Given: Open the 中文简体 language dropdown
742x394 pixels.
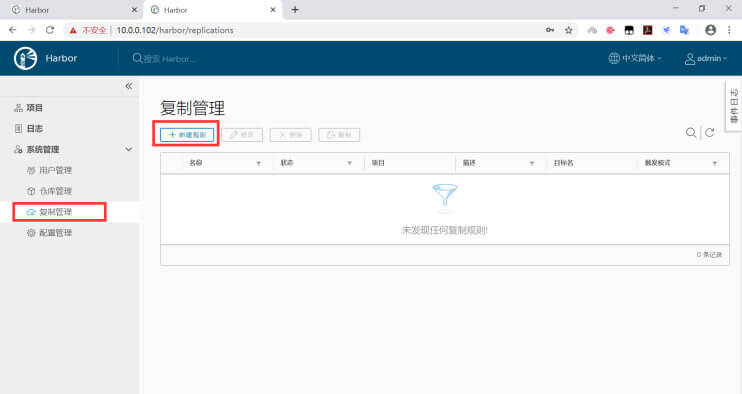Looking at the screenshot, I should tap(635, 59).
